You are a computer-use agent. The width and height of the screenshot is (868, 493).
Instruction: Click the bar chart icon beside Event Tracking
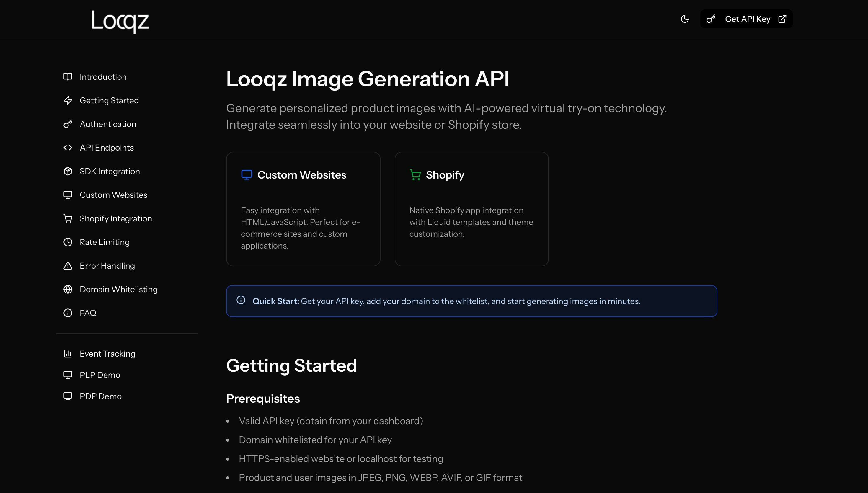pyautogui.click(x=68, y=353)
